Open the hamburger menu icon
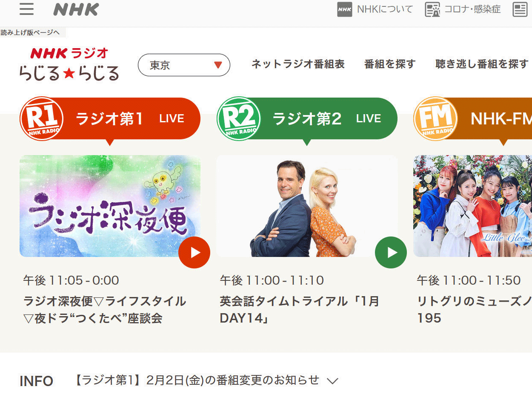This screenshot has height=395, width=532. [x=26, y=9]
